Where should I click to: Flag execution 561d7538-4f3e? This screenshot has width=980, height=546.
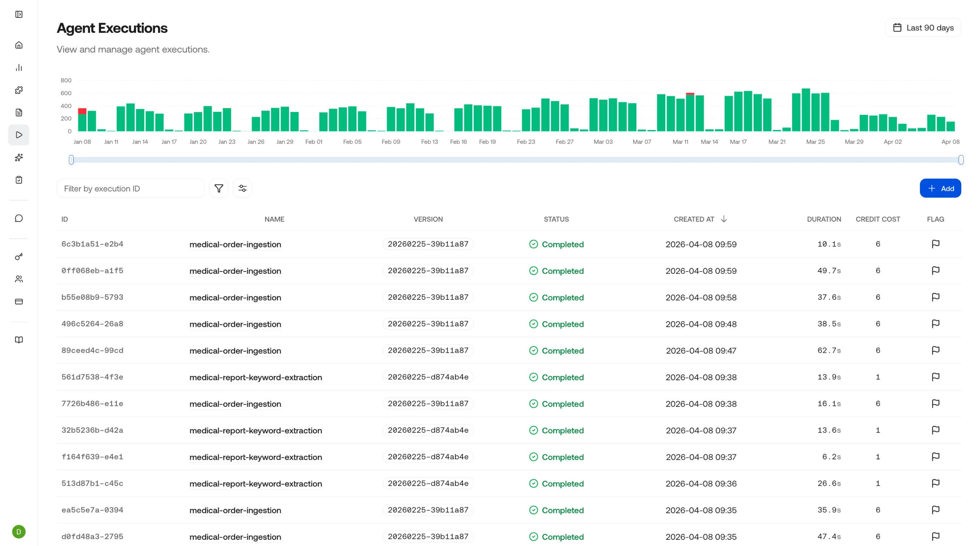[936, 377]
